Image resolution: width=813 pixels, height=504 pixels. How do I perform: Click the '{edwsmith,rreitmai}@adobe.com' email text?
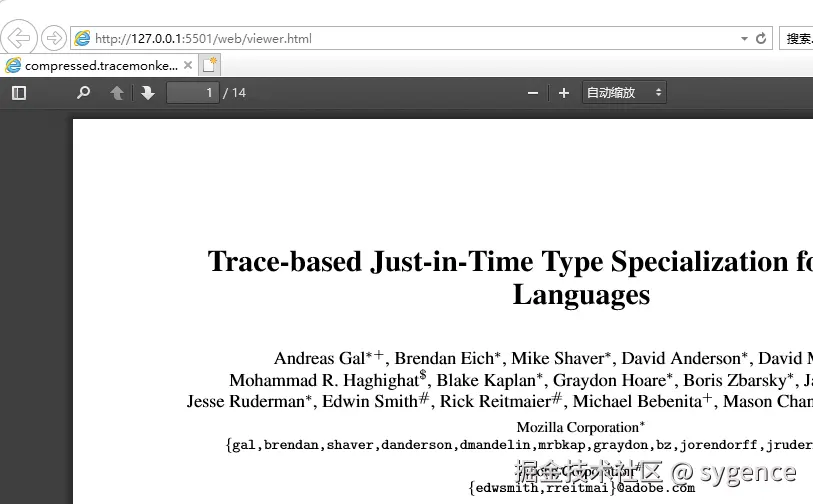pyautogui.click(x=582, y=488)
